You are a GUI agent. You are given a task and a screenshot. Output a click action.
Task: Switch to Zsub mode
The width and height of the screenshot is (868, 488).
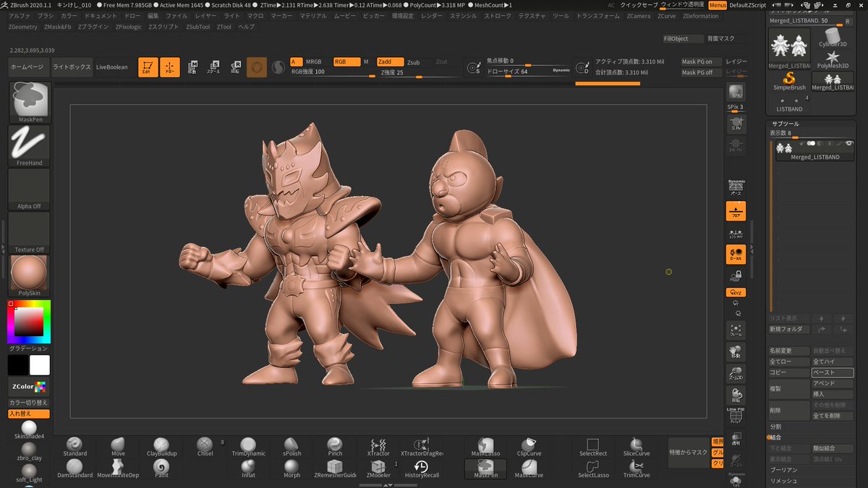tap(414, 62)
